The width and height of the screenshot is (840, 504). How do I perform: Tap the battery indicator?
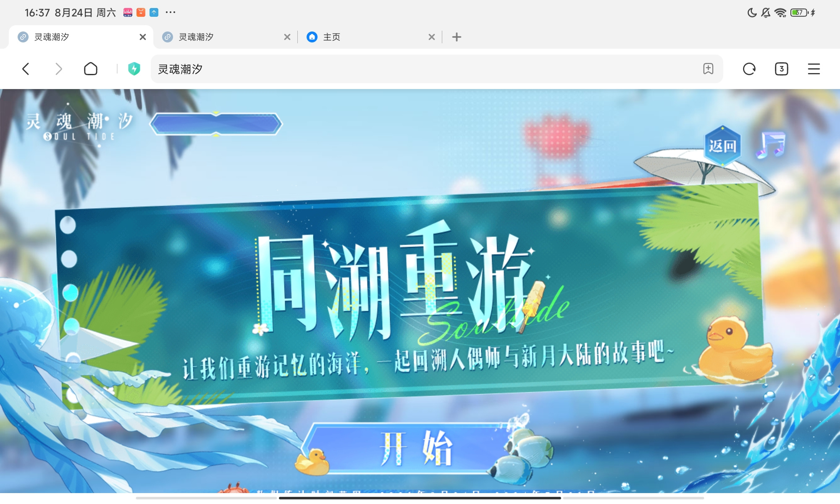click(800, 13)
